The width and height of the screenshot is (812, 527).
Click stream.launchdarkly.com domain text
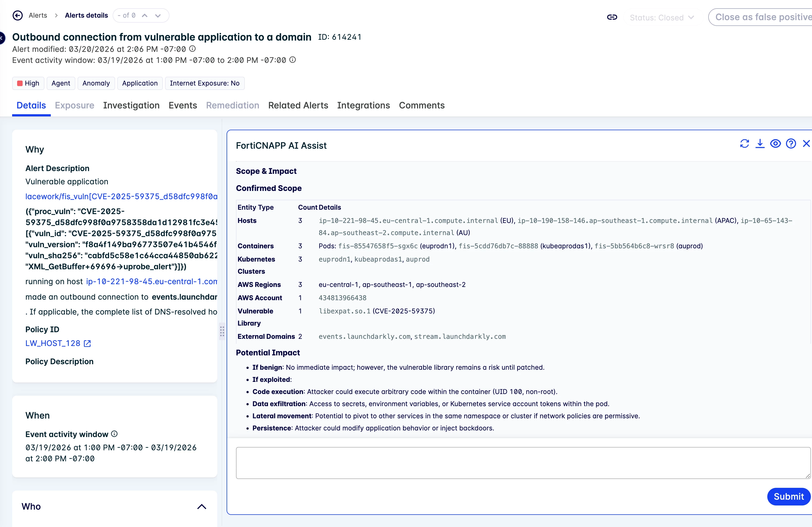(x=460, y=337)
